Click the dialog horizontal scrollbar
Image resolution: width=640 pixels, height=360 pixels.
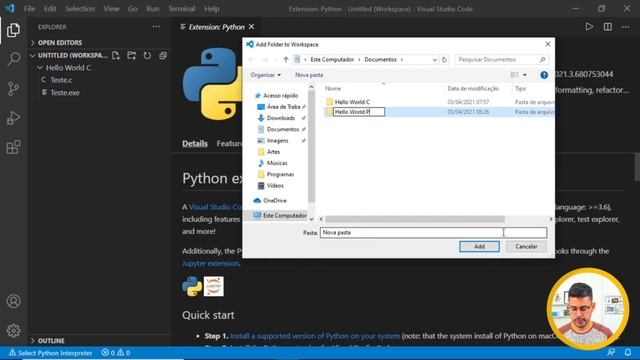click(x=415, y=219)
